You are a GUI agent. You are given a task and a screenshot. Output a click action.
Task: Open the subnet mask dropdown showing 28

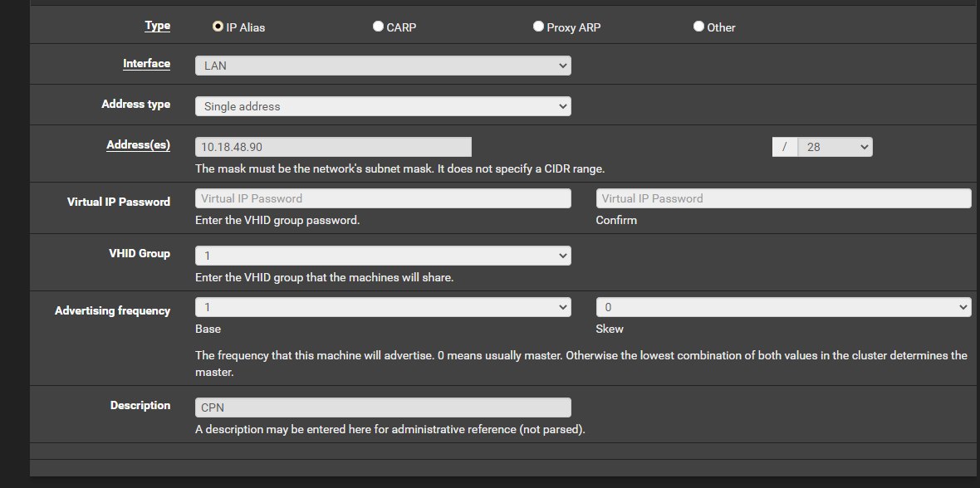coord(835,147)
